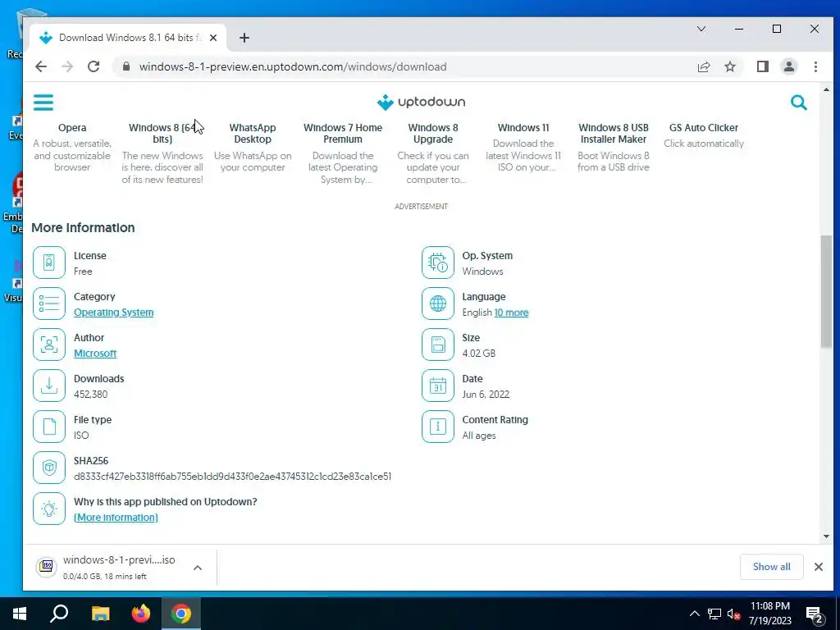Click the share page icon in address bar
Screen dimensions: 840x630
[703, 66]
